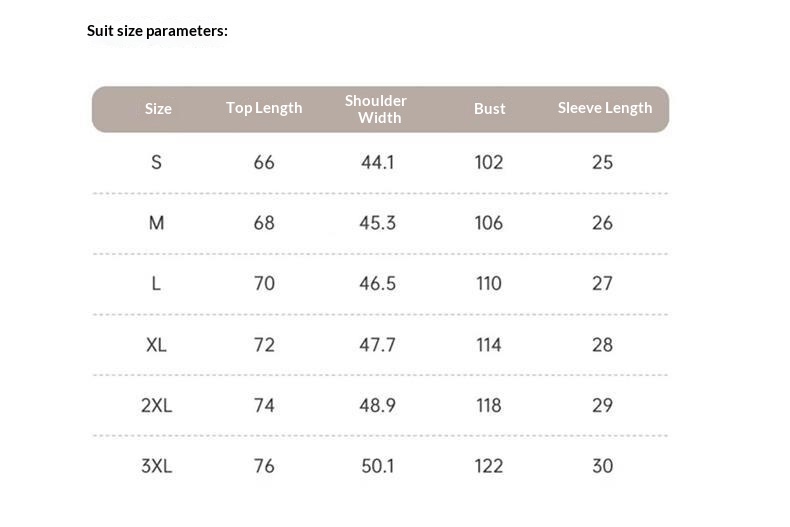Select the M size row label
The width and height of the screenshot is (790, 527).
156,223
